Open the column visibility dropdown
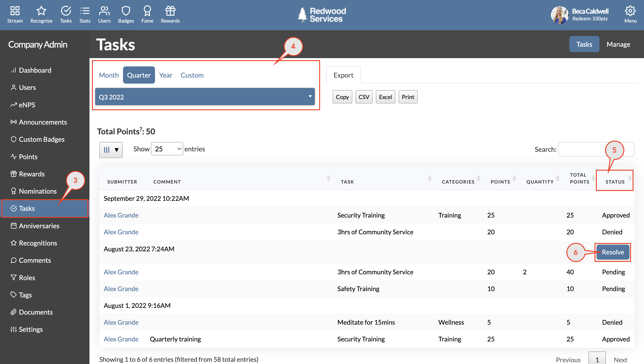This screenshot has height=364, width=644. point(111,150)
